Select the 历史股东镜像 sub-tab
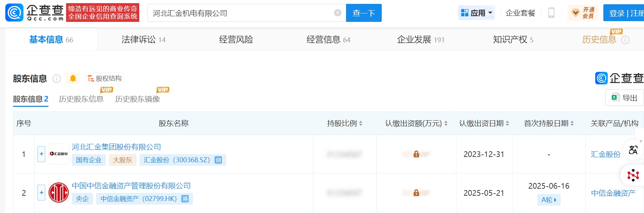Viewport: 644px width, 213px height. pos(137,99)
